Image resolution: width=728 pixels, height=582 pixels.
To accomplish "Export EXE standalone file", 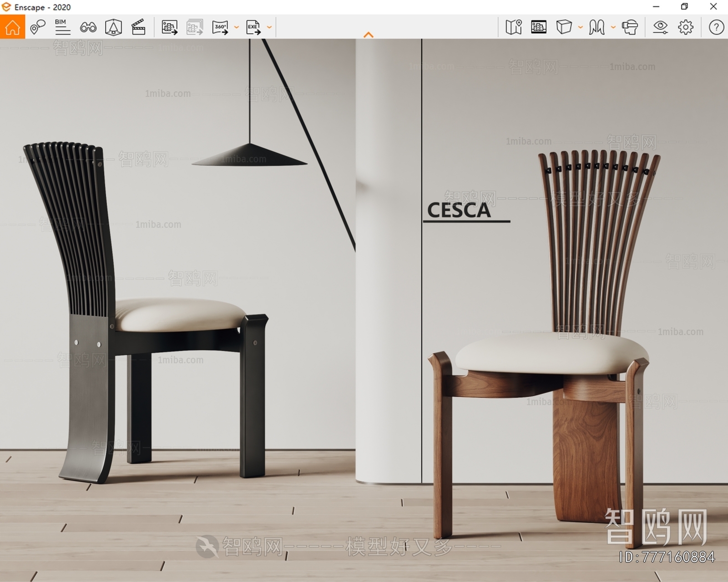I will [x=253, y=27].
